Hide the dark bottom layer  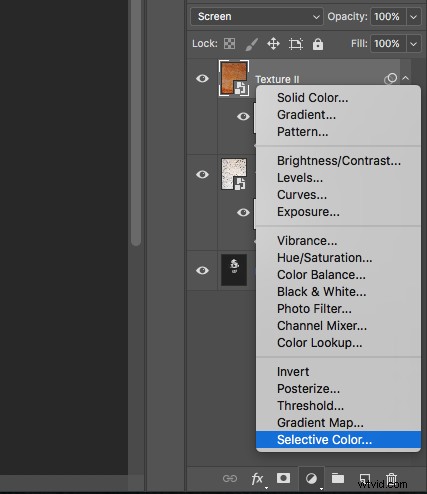202,270
